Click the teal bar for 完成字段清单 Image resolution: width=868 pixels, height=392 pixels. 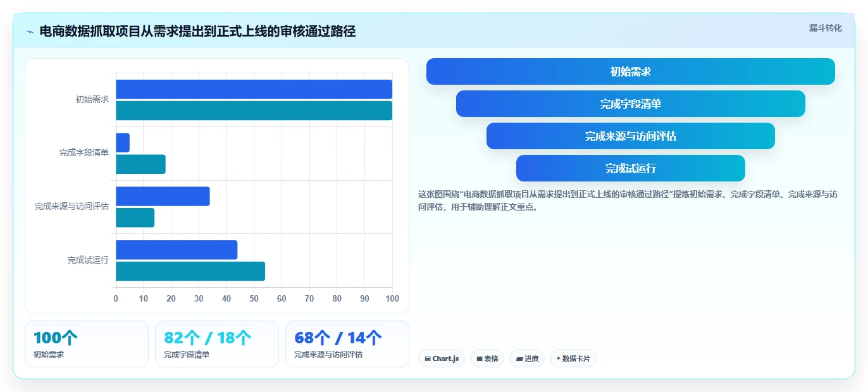pyautogui.click(x=140, y=164)
